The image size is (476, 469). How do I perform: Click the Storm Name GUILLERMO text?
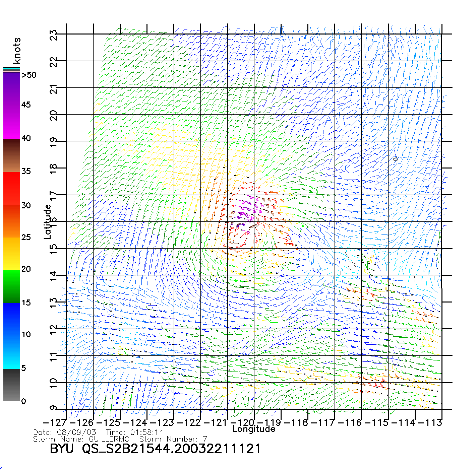(x=81, y=439)
